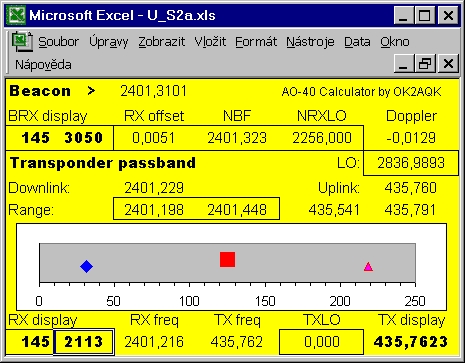The width and height of the screenshot is (465, 363).
Task: Click the TX freq value 435,762
Action: click(x=237, y=342)
